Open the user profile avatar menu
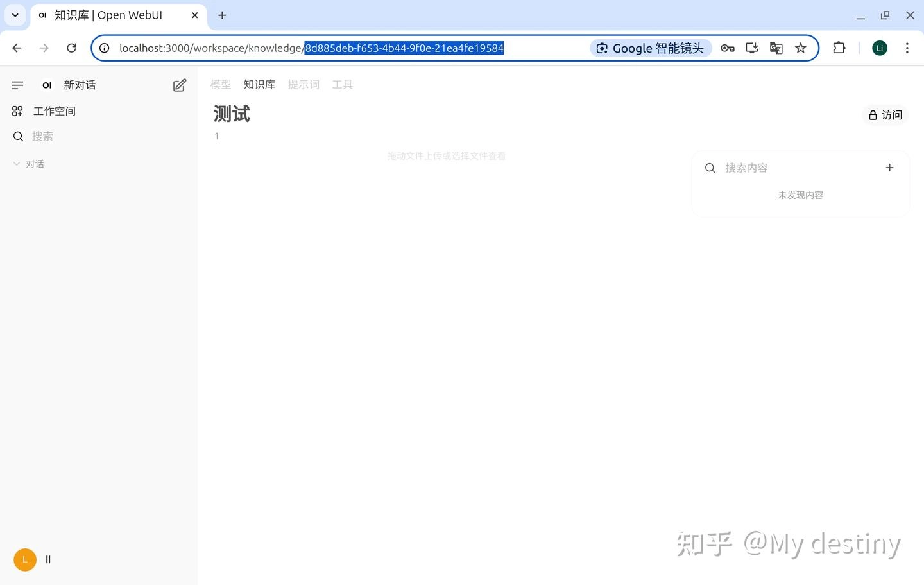Screen dimensions: 924x585 pyautogui.click(x=25, y=559)
